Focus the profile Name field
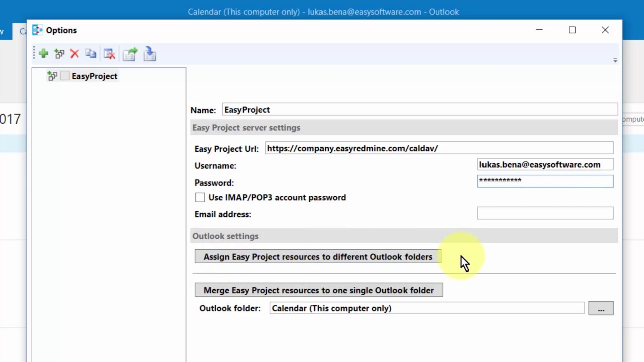Screen dimensions: 644x362 420,110
